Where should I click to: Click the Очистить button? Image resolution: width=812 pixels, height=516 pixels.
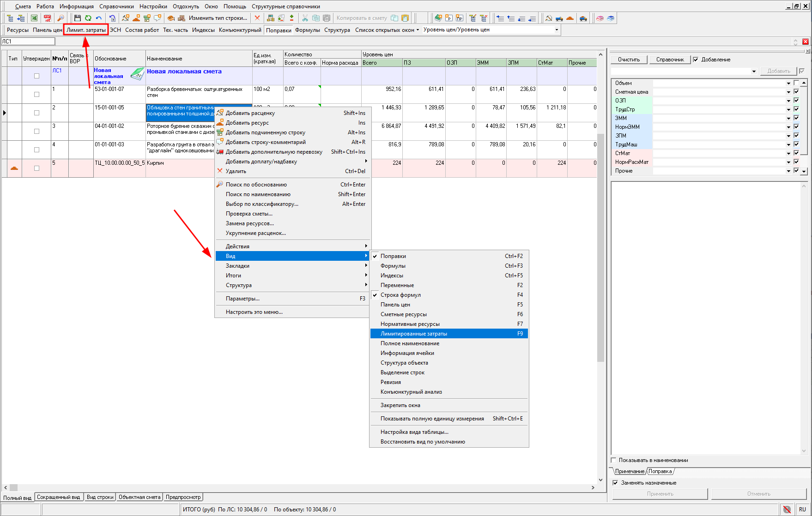629,60
